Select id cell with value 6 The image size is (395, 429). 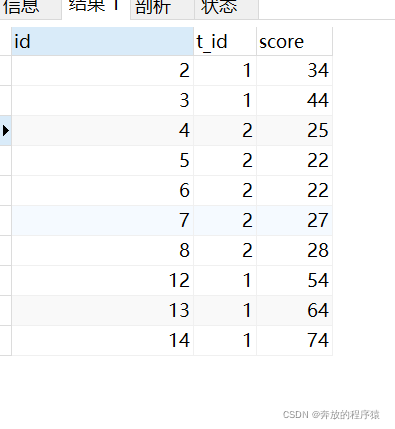coord(102,190)
